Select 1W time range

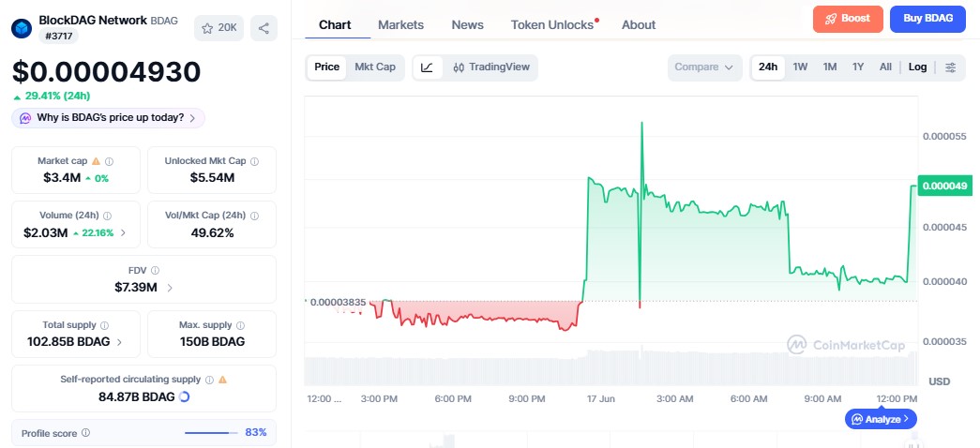point(800,67)
